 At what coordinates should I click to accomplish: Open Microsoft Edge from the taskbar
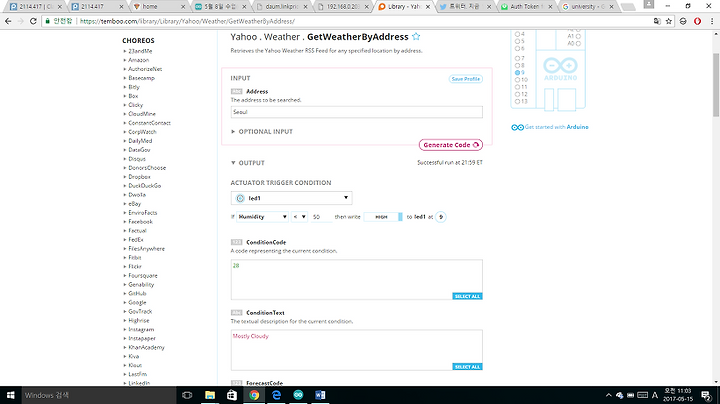pos(276,395)
